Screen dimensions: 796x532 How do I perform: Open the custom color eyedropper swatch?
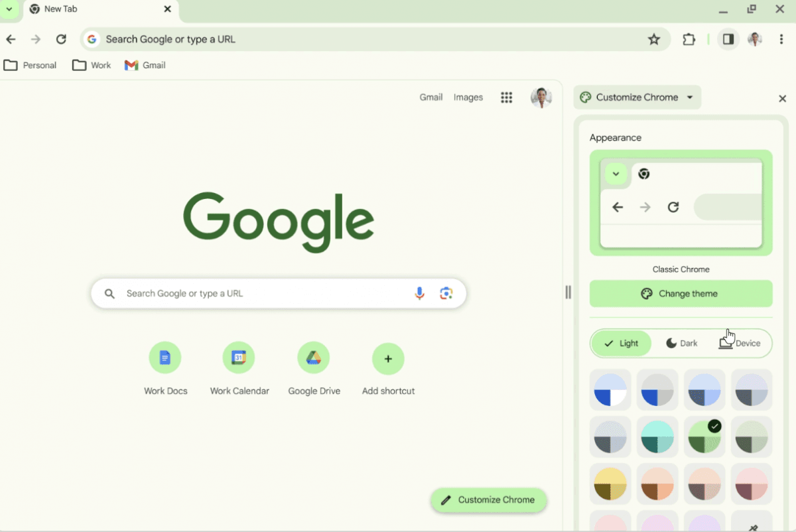[752, 521]
